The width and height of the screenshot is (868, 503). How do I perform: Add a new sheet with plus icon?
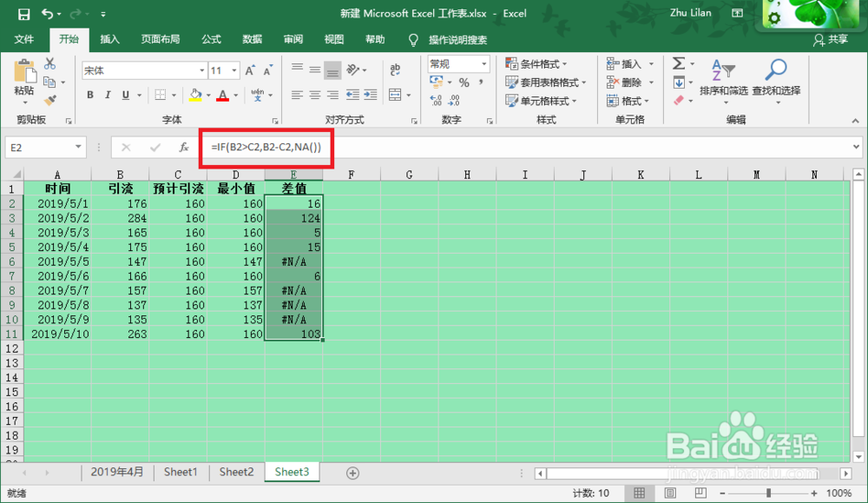point(352,473)
